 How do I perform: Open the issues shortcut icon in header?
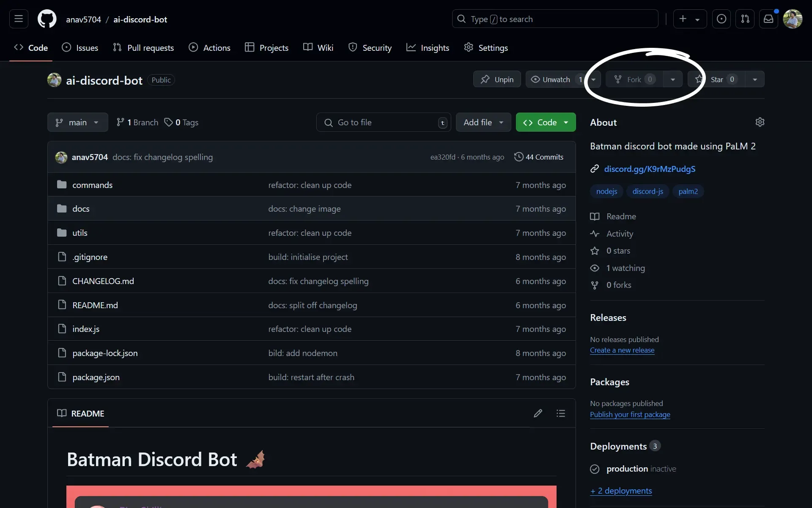pos(721,19)
